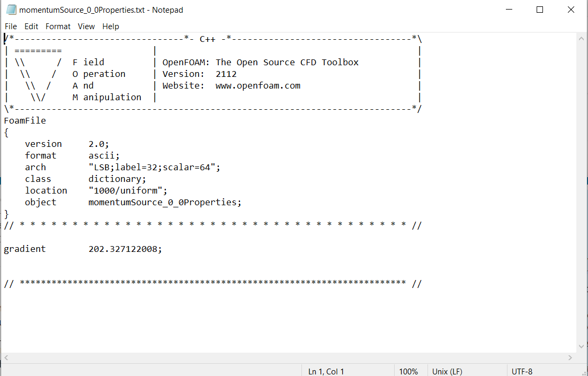The image size is (588, 376).
Task: Click the Ln 1, Col 1 status field
Action: [x=326, y=372]
